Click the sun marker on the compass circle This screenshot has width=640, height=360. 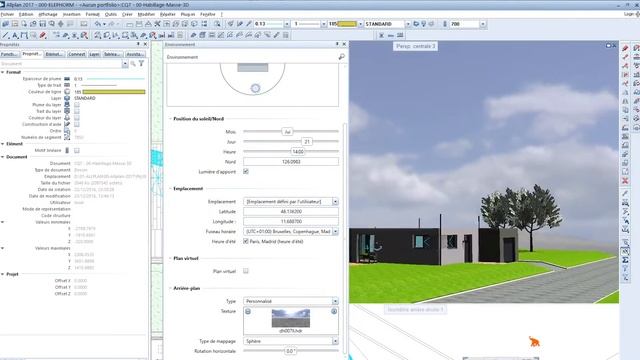[x=255, y=88]
